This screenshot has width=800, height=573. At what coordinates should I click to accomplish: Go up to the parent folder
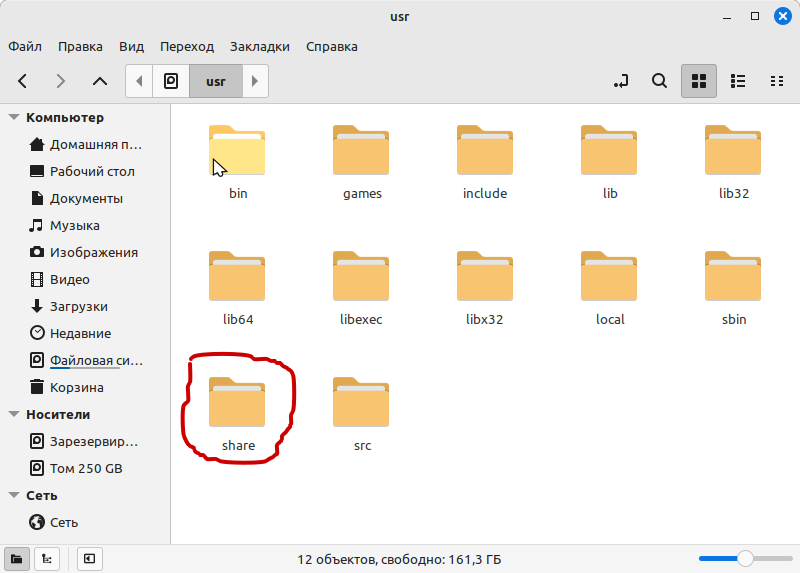coord(100,81)
